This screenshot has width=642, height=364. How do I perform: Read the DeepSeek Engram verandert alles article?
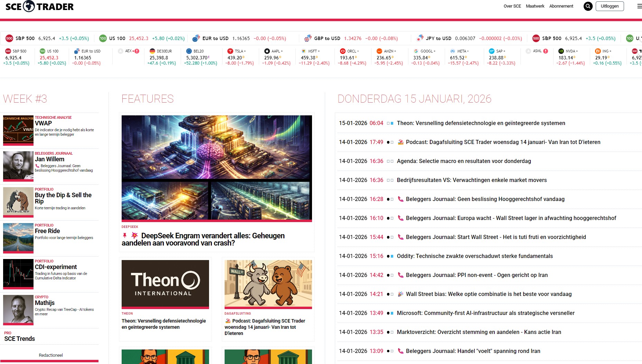tap(203, 239)
